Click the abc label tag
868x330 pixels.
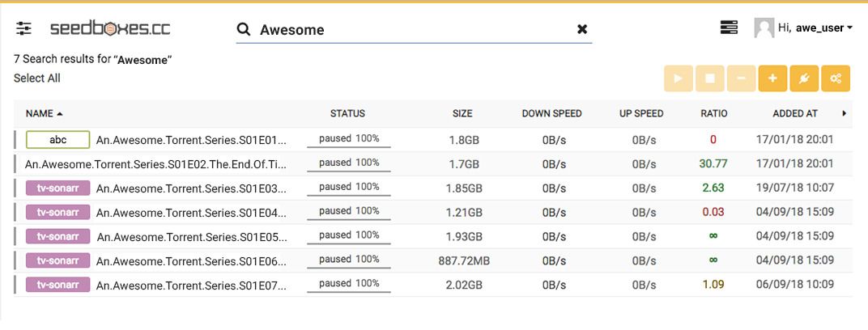[57, 140]
